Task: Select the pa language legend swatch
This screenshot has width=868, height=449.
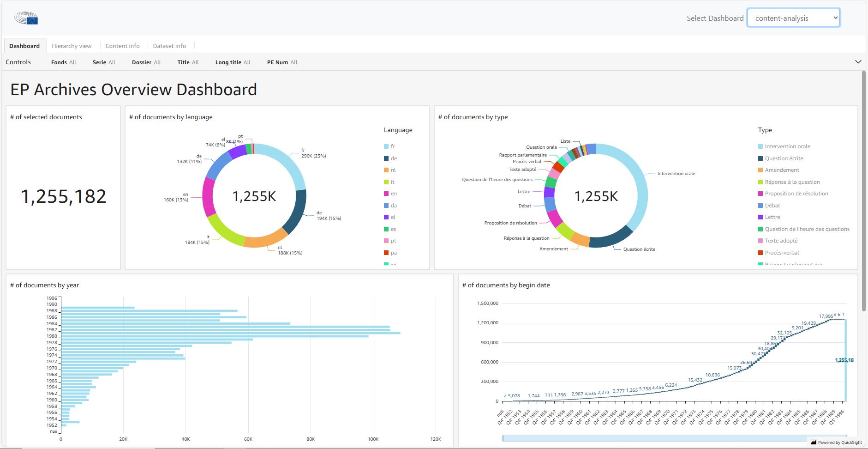Action: coord(386,253)
